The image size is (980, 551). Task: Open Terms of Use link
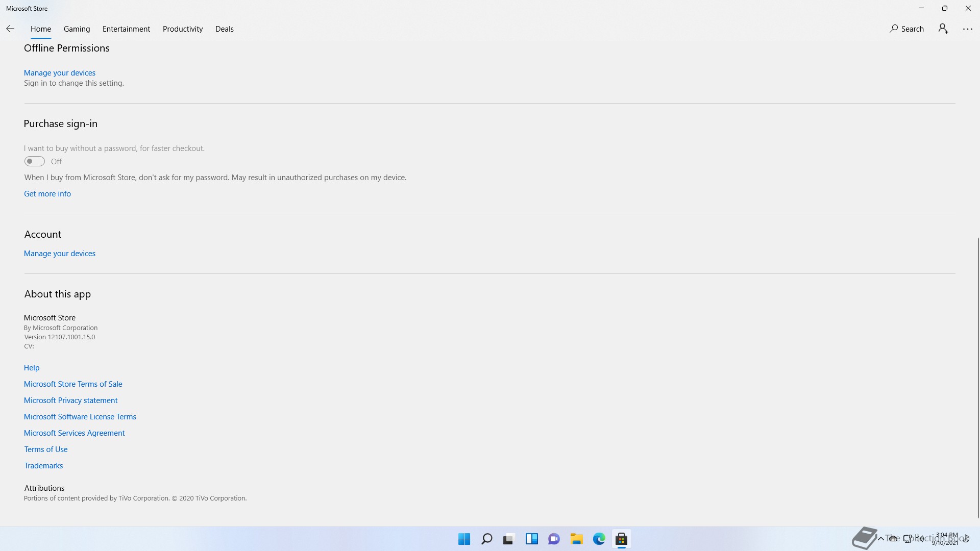pyautogui.click(x=46, y=449)
